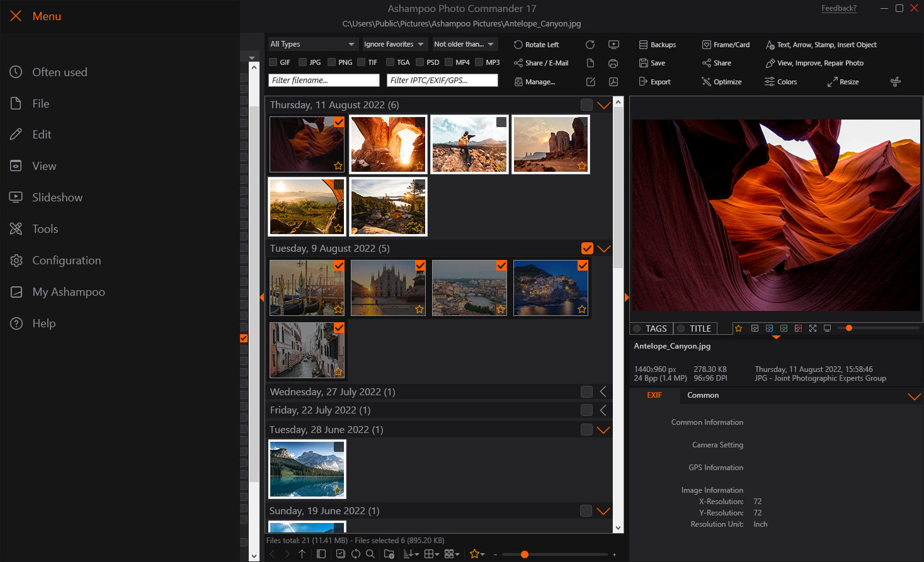Select the Resize tool
Screen dimensions: 924x562
coord(843,81)
